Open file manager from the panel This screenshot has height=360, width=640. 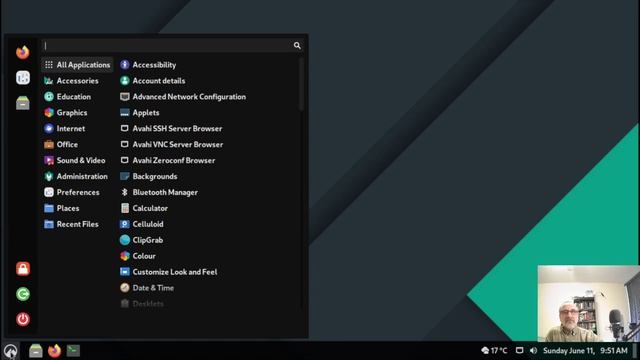coord(36,351)
